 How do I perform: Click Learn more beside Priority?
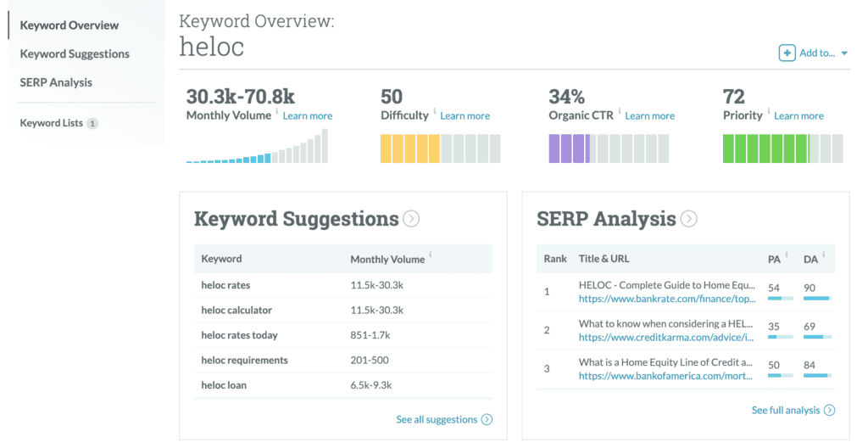click(798, 116)
